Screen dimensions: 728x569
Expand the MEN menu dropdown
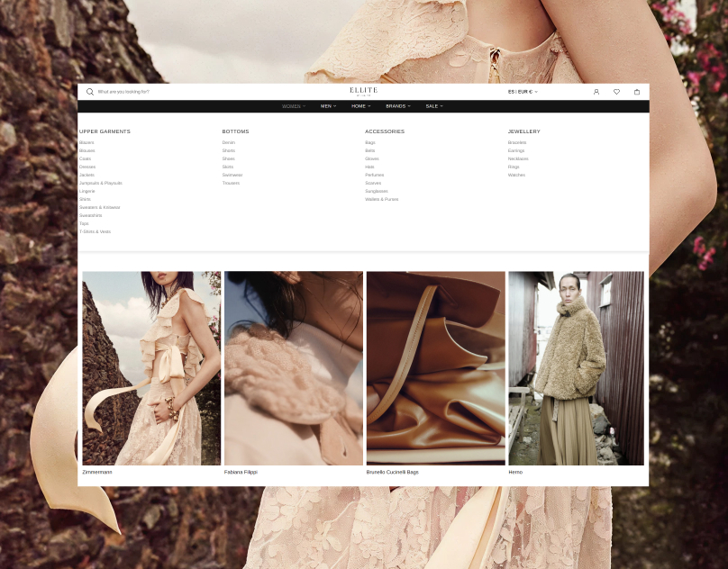(328, 106)
